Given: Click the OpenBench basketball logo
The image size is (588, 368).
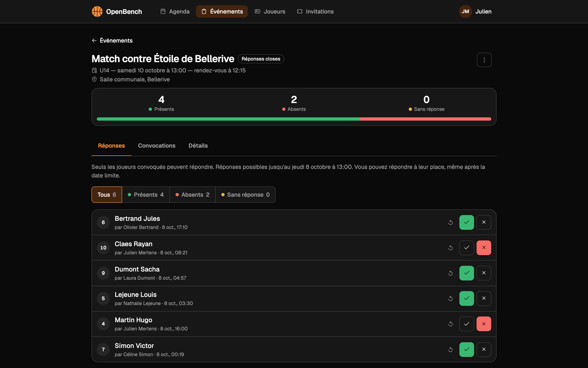Looking at the screenshot, I should click(97, 11).
